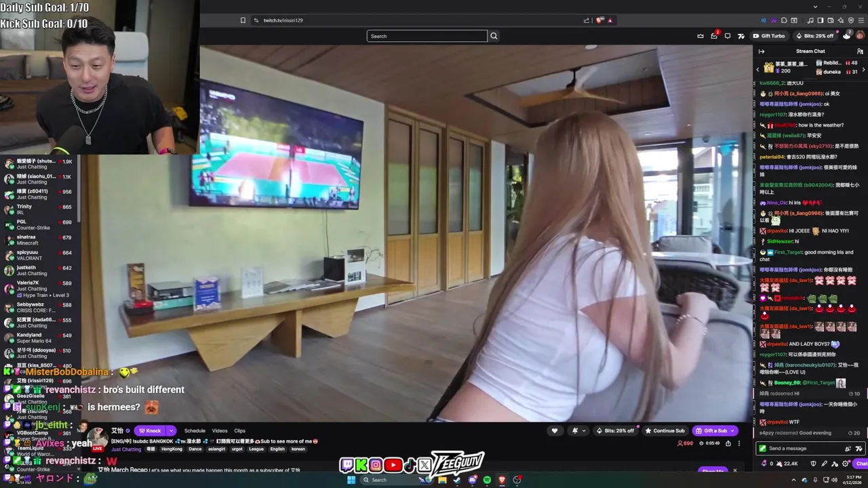This screenshot has width=868, height=488.
Task: Click the korean stream tag
Action: [298, 449]
